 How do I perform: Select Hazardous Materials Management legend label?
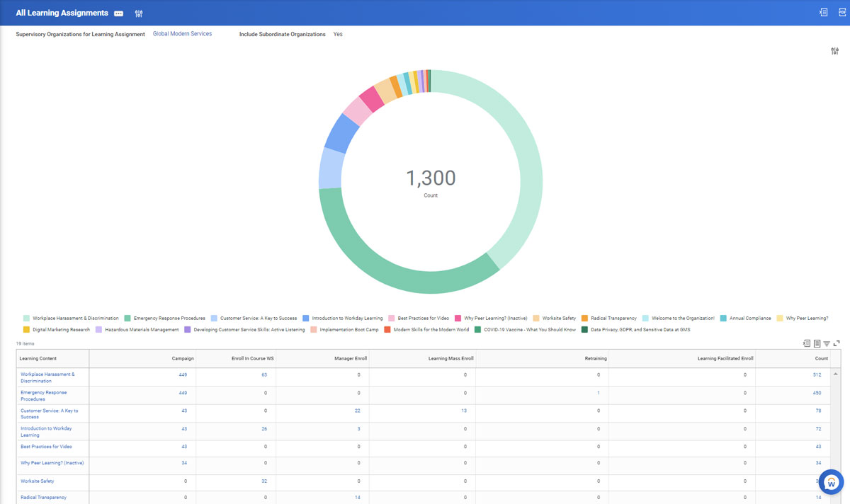pyautogui.click(x=142, y=330)
